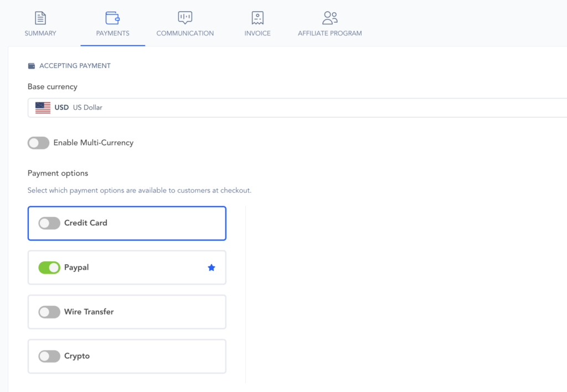Open the Communication tab label
Image resolution: width=567 pixels, height=392 pixels.
click(185, 33)
